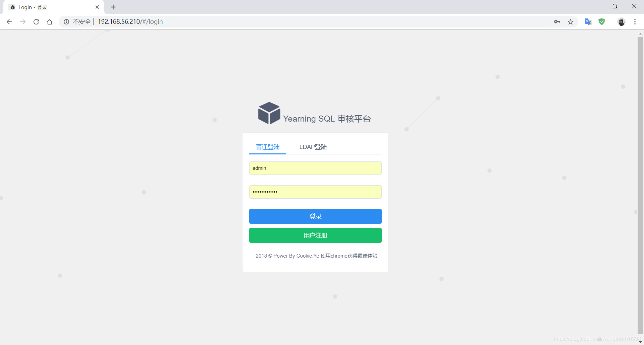Click the browser forward arrow
This screenshot has height=345, width=644.
[x=23, y=22]
